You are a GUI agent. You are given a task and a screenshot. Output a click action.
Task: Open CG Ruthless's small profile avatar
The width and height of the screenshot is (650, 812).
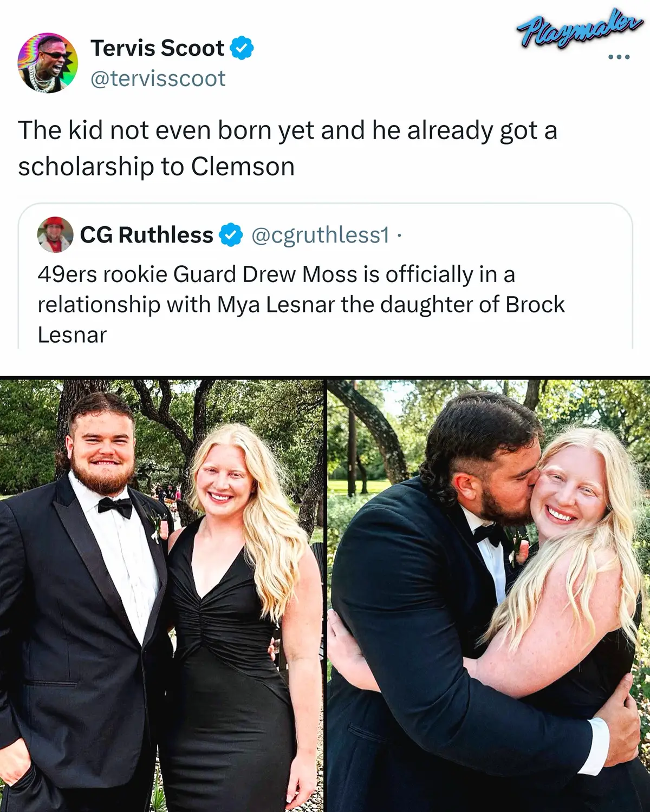coord(55,235)
